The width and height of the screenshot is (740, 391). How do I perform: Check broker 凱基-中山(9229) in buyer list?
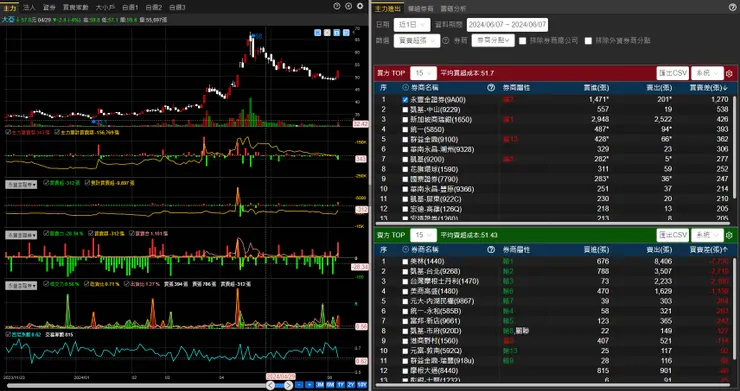pyautogui.click(x=405, y=110)
